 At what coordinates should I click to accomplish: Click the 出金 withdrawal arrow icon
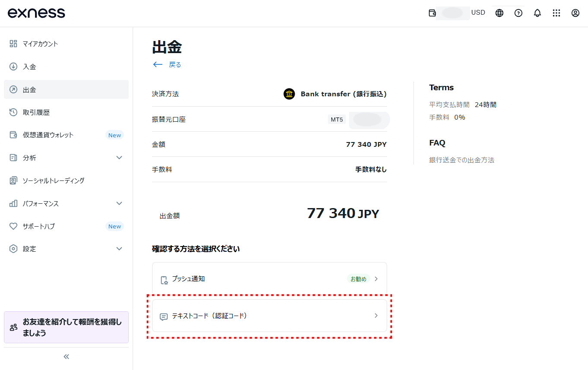pyautogui.click(x=13, y=90)
